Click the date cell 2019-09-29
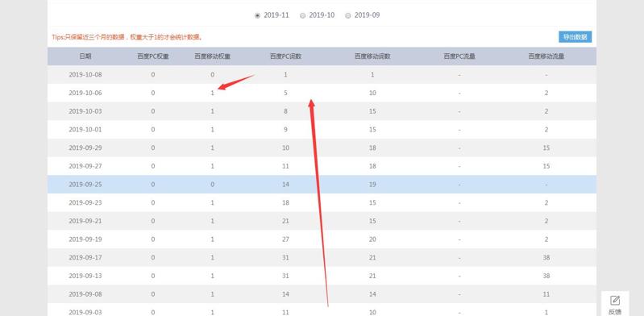The width and height of the screenshot is (644, 316). (x=85, y=148)
